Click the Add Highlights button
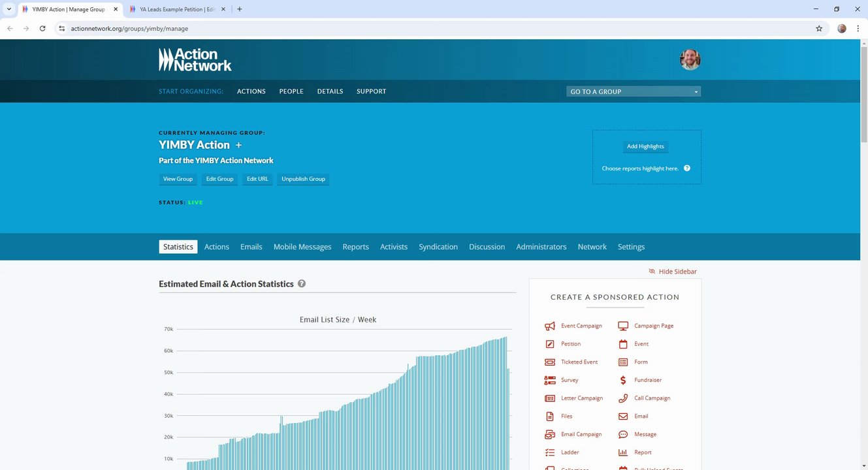Image resolution: width=868 pixels, height=470 pixels. coord(645,146)
